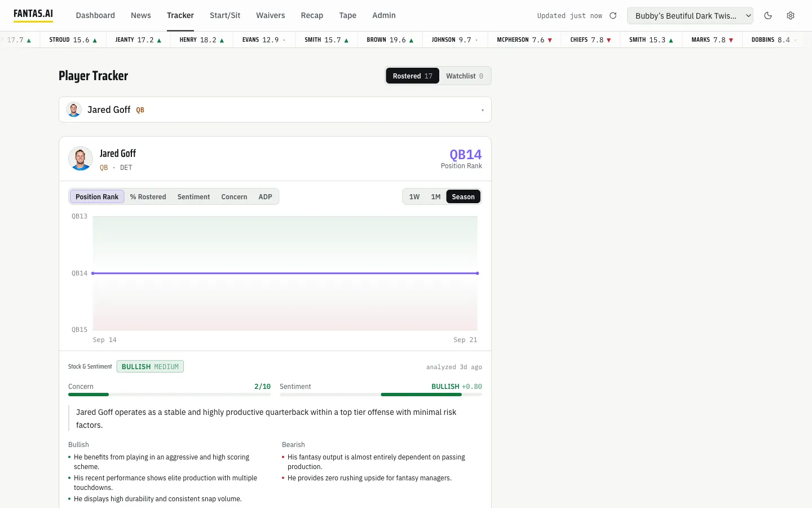Click EVANS 12.9 ticker item
This screenshot has width=812, height=508.
click(264, 40)
